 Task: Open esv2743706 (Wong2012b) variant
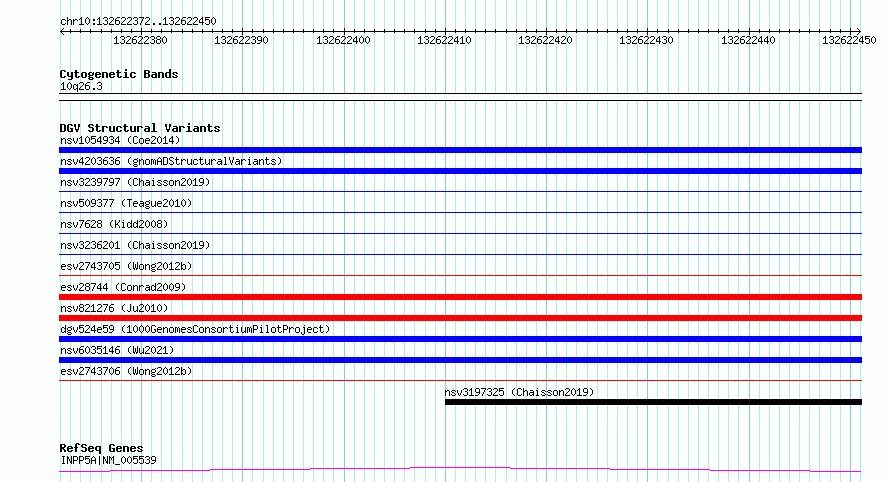tap(126, 371)
